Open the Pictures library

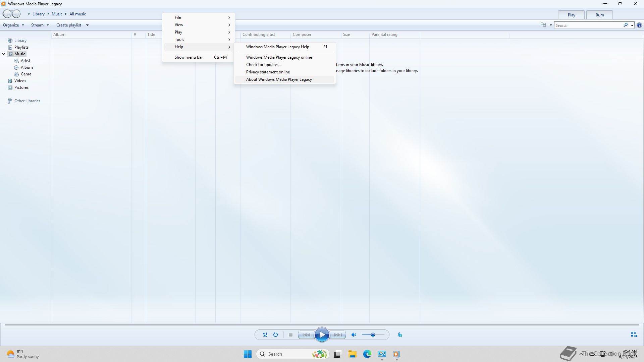(x=21, y=87)
